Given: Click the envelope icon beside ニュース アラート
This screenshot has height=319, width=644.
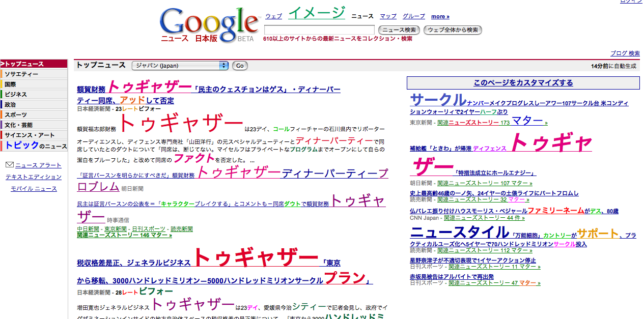Looking at the screenshot, I should click(9, 165).
